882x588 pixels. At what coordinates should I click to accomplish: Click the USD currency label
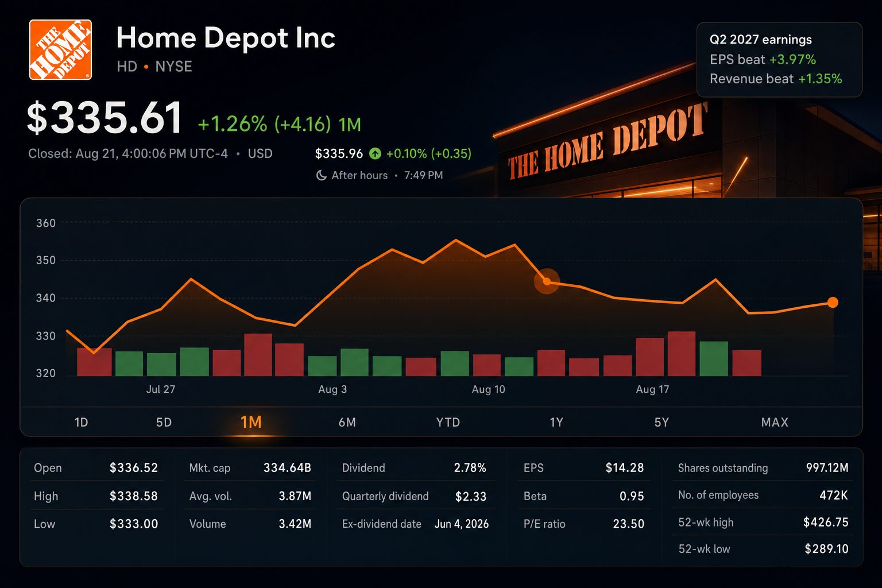tap(260, 154)
